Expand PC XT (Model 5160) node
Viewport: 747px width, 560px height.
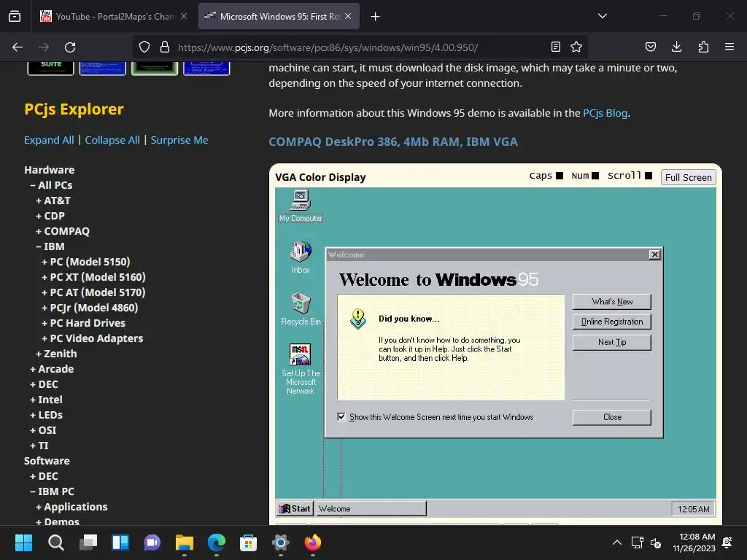[93, 277]
